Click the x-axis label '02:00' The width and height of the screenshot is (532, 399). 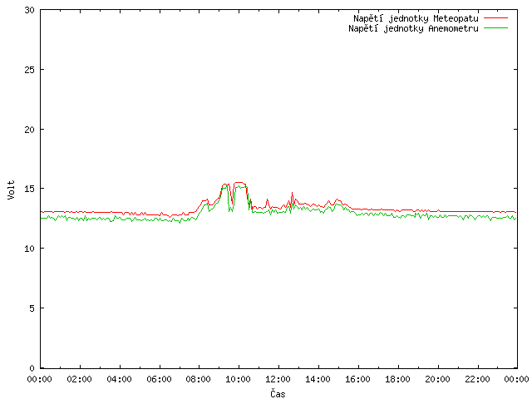80,379
